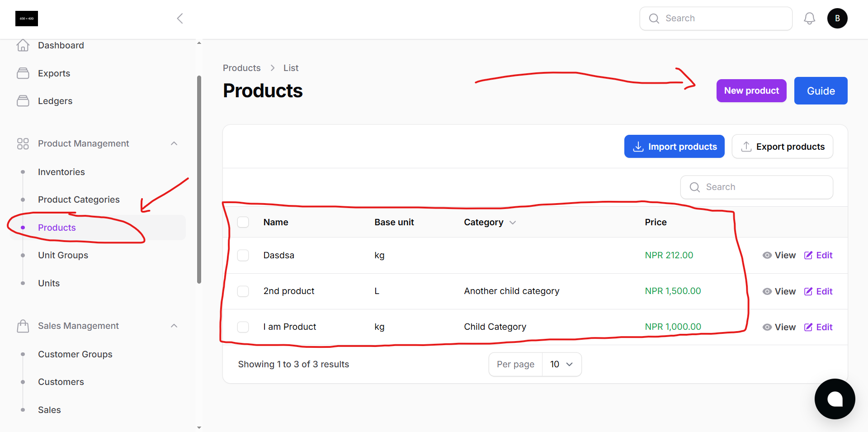Check the checkbox for Dasdsa product

point(243,255)
